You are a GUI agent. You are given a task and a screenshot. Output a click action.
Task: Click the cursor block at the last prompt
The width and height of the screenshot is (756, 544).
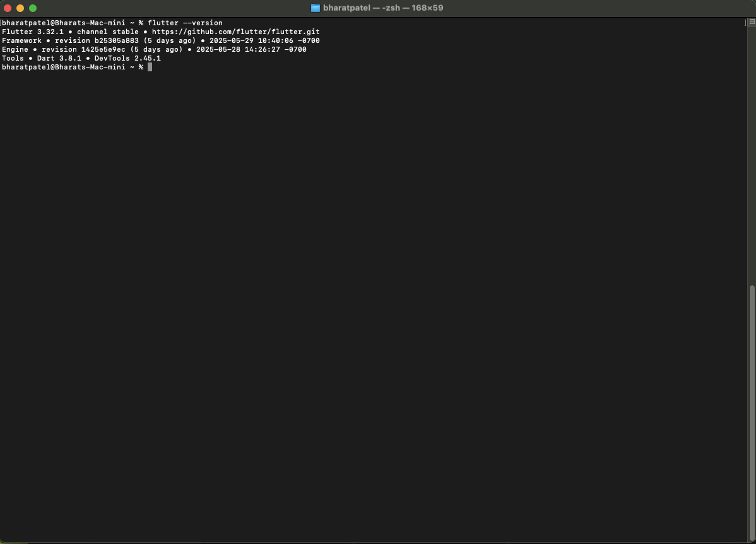(150, 67)
